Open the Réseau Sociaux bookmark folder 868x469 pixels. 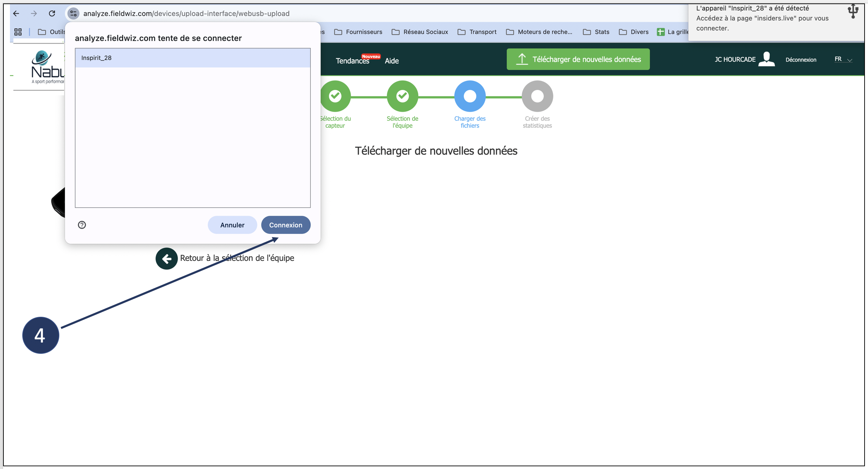point(420,32)
